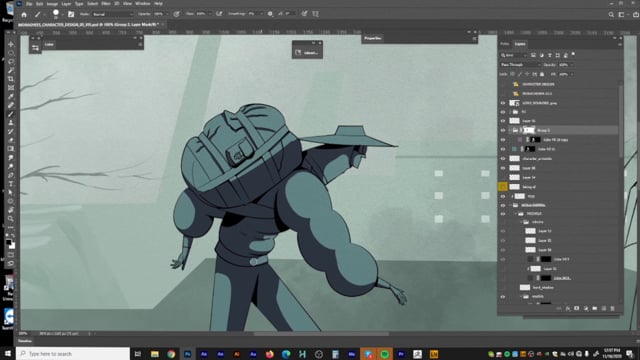Toggle visibility of bottom group layer

503,297
